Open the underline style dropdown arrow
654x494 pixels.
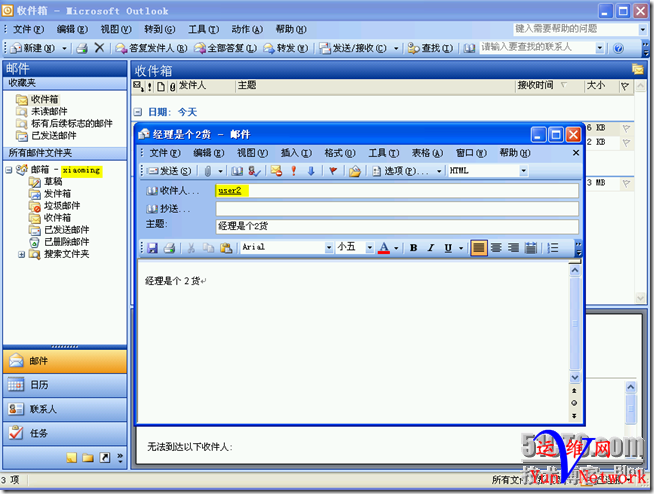tap(461, 248)
